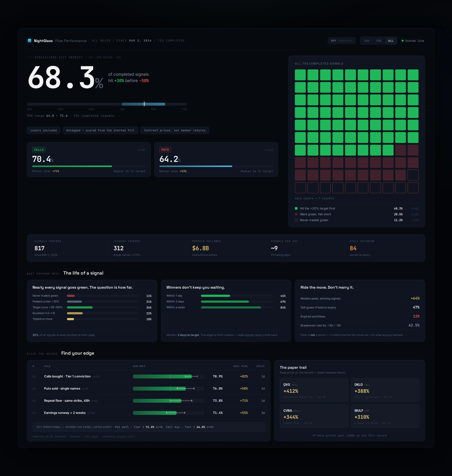452x476 pixels.
Task: Click the Calls 70.4% green progress bar
Action: [x=72, y=166]
